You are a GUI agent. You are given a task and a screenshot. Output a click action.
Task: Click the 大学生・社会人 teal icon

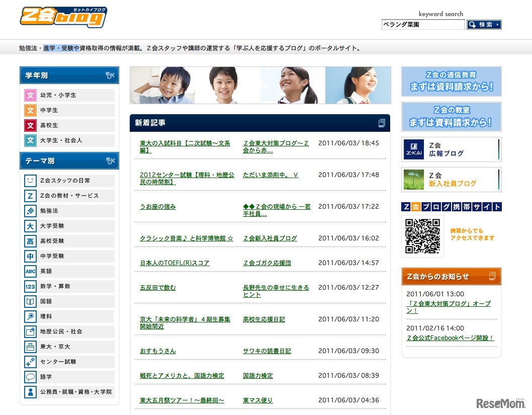(30, 140)
